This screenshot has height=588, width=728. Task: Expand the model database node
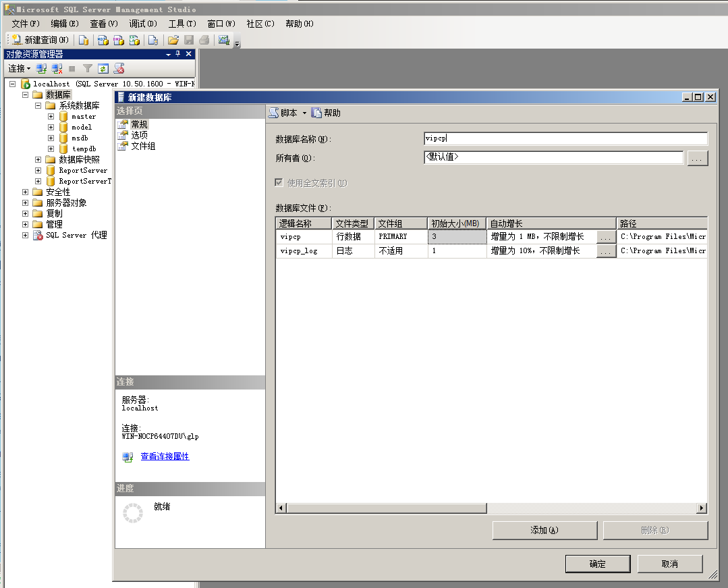pyautogui.click(x=51, y=128)
